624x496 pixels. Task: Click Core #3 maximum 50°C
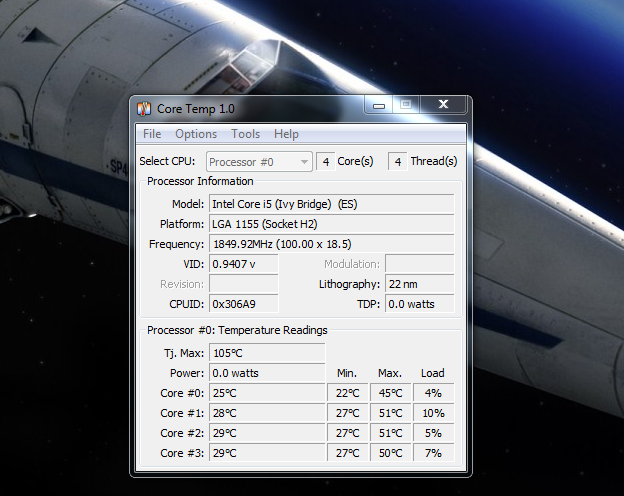pyautogui.click(x=390, y=453)
